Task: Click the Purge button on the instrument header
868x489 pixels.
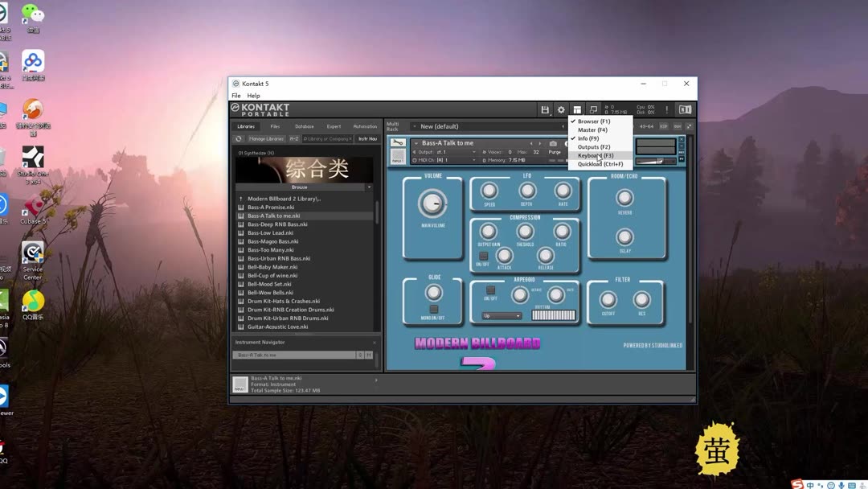Action: point(554,151)
